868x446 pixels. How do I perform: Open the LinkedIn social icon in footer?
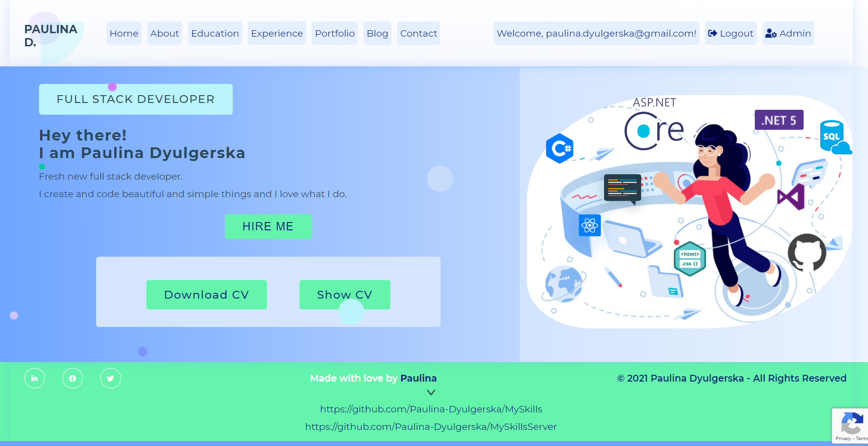(35, 378)
